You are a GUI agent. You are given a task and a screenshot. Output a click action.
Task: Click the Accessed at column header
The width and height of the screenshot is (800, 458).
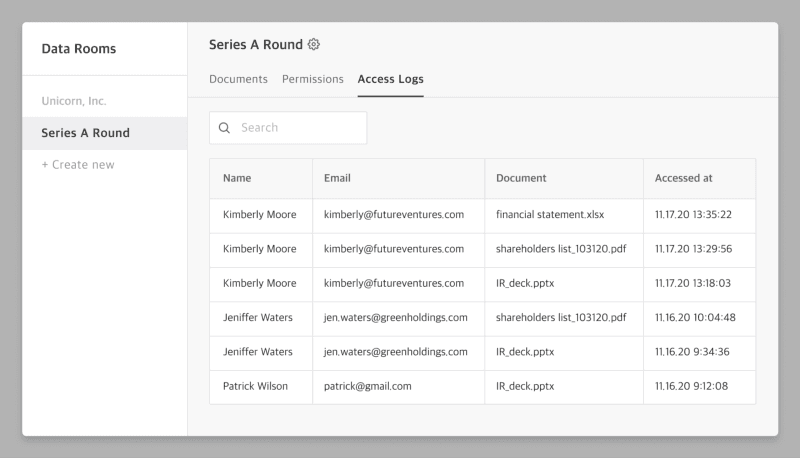point(683,178)
